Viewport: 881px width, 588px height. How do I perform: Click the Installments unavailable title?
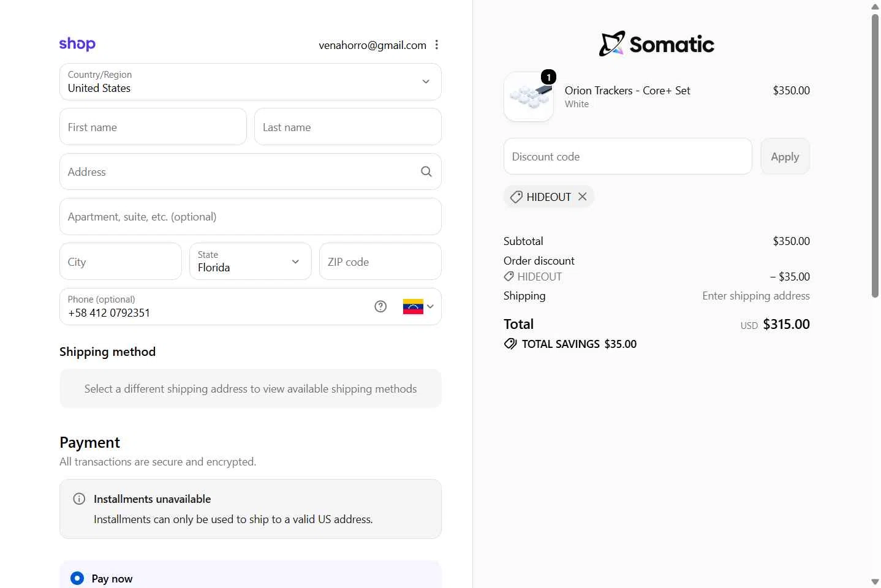(152, 499)
